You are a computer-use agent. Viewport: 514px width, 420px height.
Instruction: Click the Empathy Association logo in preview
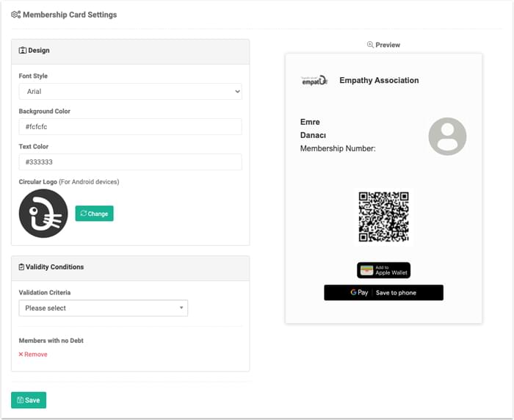[x=314, y=80]
